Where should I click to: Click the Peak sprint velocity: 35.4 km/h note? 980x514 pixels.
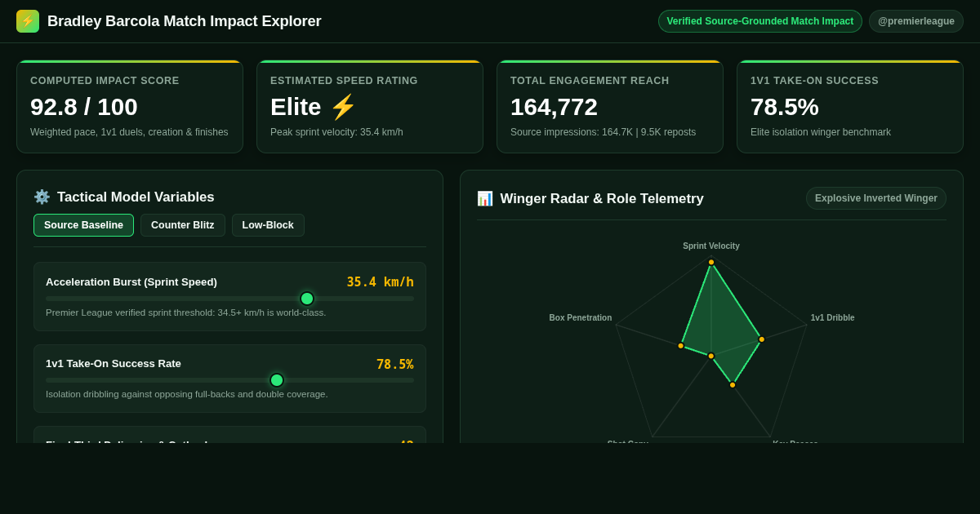coord(336,132)
